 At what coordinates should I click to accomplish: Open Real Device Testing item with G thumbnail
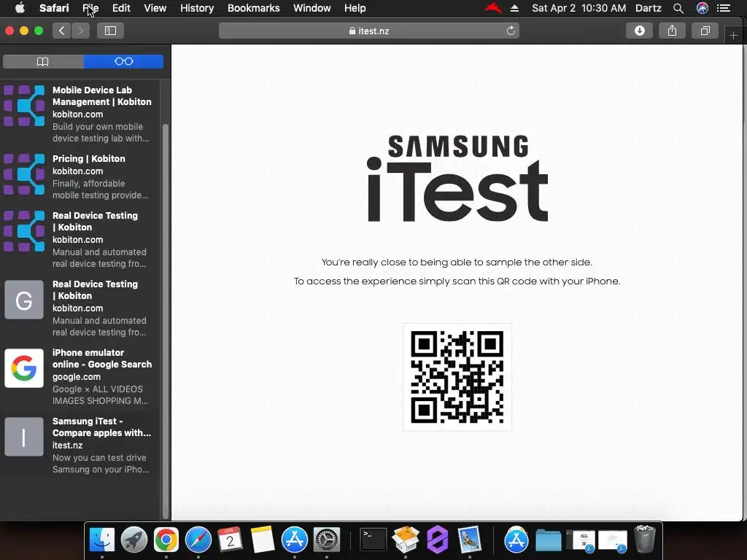pos(79,308)
